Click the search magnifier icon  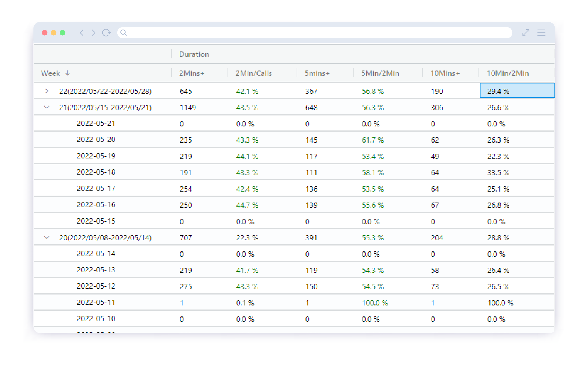point(123,33)
